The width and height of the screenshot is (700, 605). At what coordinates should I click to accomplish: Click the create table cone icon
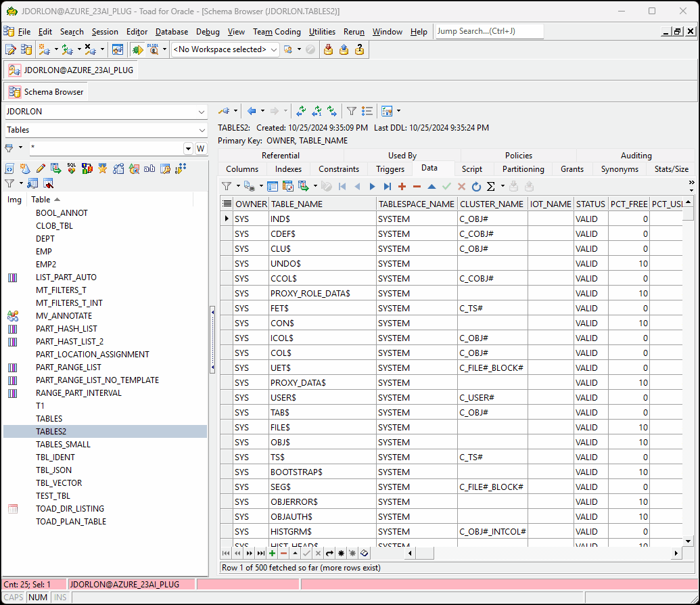coord(26,169)
